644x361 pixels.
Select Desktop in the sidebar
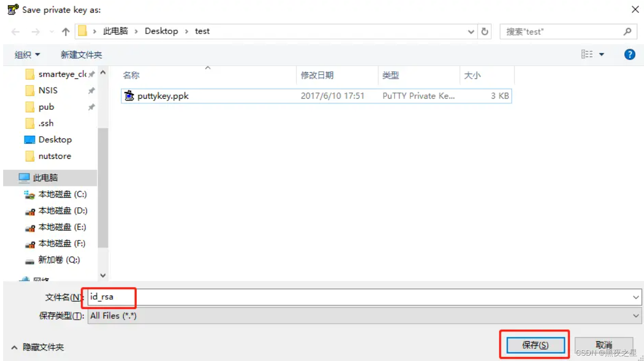[x=48, y=139]
